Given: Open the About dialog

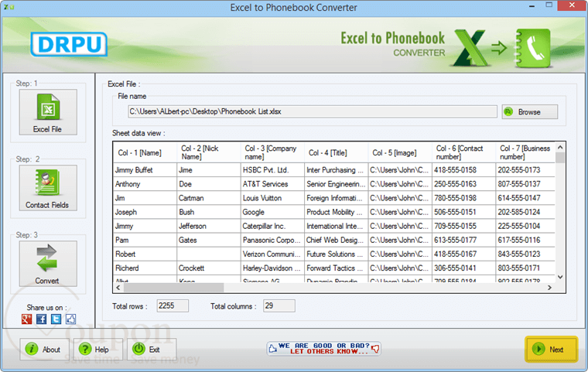Looking at the screenshot, I should (x=44, y=349).
